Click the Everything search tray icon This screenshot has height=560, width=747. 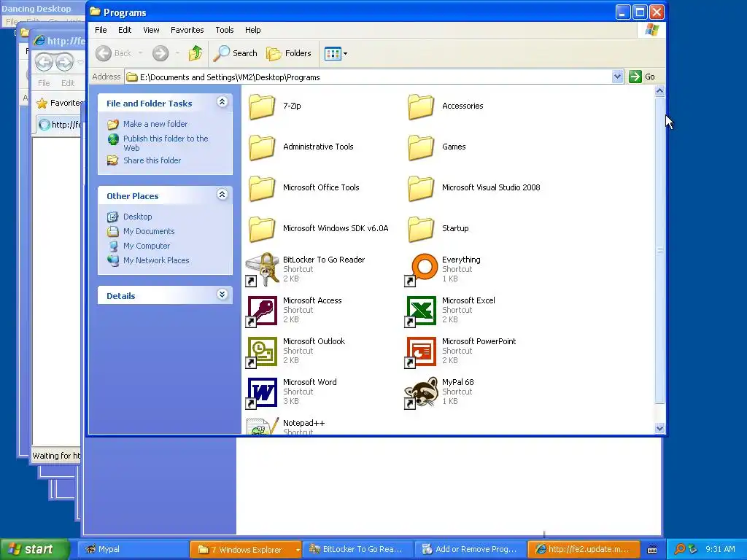[680, 550]
